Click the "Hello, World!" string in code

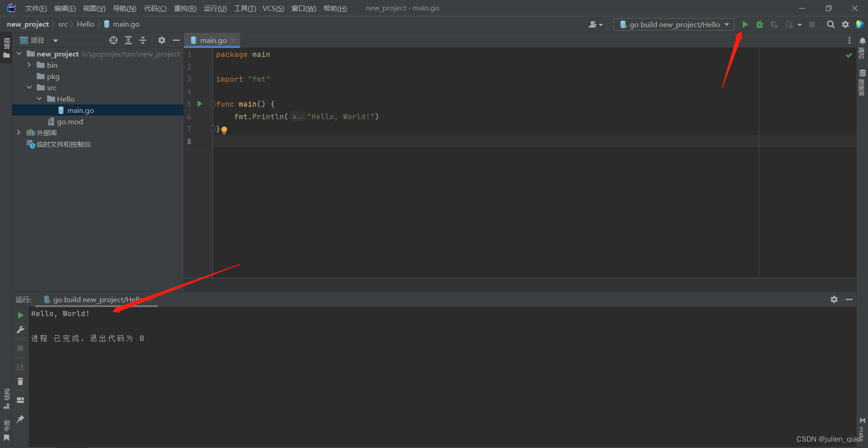(x=340, y=117)
